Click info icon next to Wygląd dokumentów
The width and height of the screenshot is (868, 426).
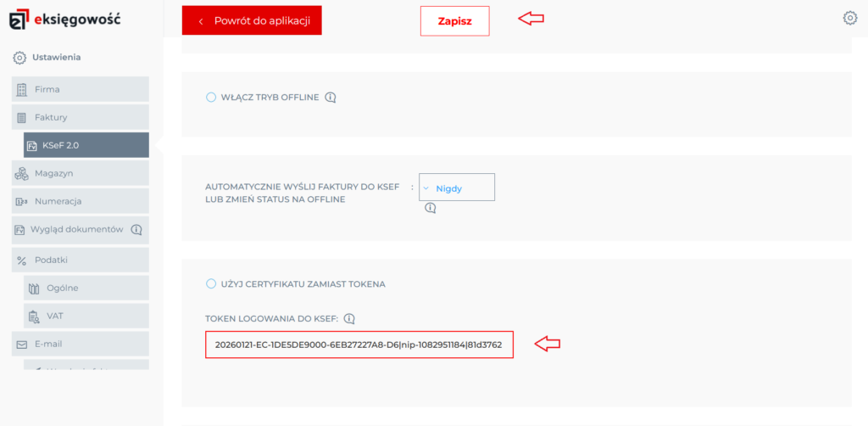136,229
